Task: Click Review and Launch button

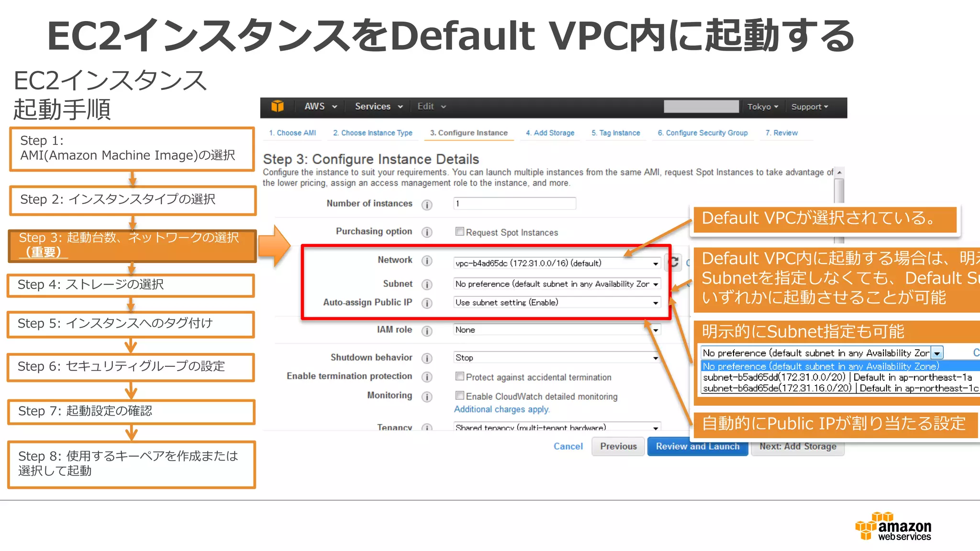Action: click(x=697, y=446)
